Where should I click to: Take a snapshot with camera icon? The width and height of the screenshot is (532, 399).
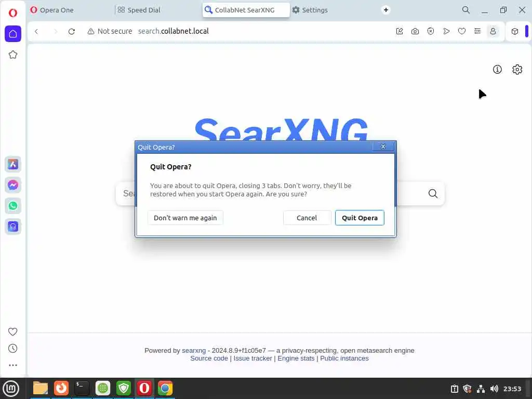click(x=415, y=31)
